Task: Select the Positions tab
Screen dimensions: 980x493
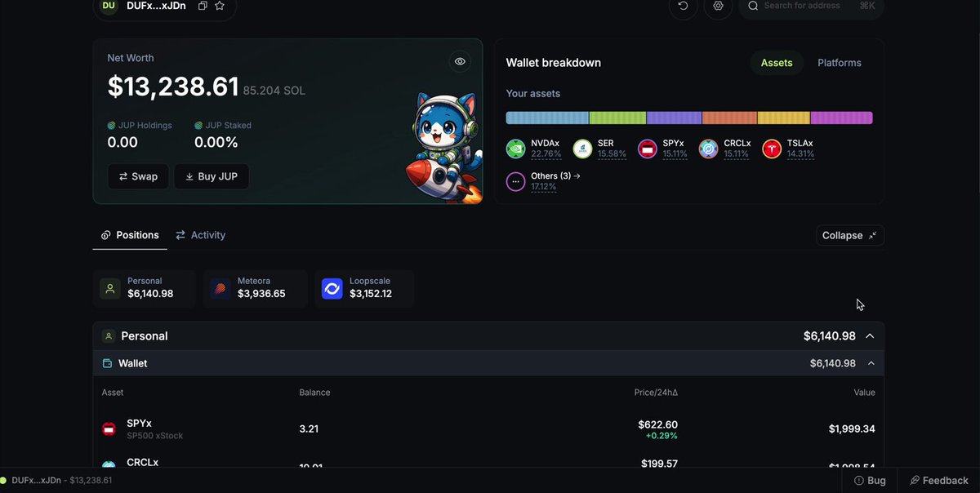Action: click(130, 235)
